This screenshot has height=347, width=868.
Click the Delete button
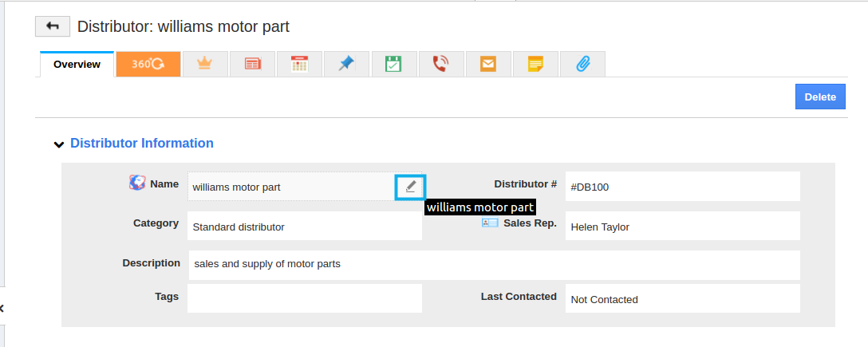820,97
